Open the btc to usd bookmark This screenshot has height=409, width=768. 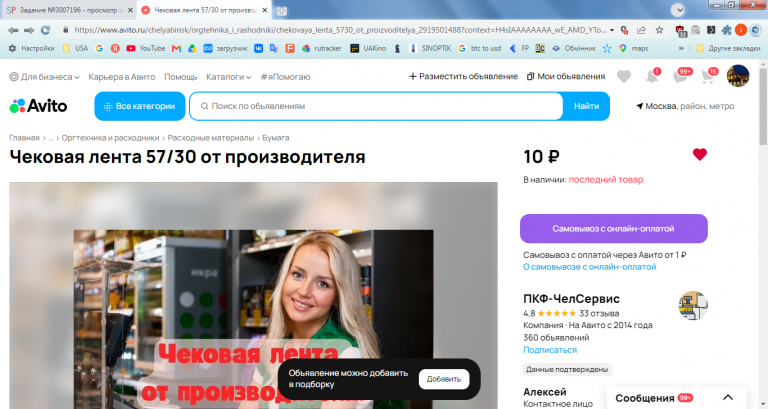pyautogui.click(x=480, y=48)
